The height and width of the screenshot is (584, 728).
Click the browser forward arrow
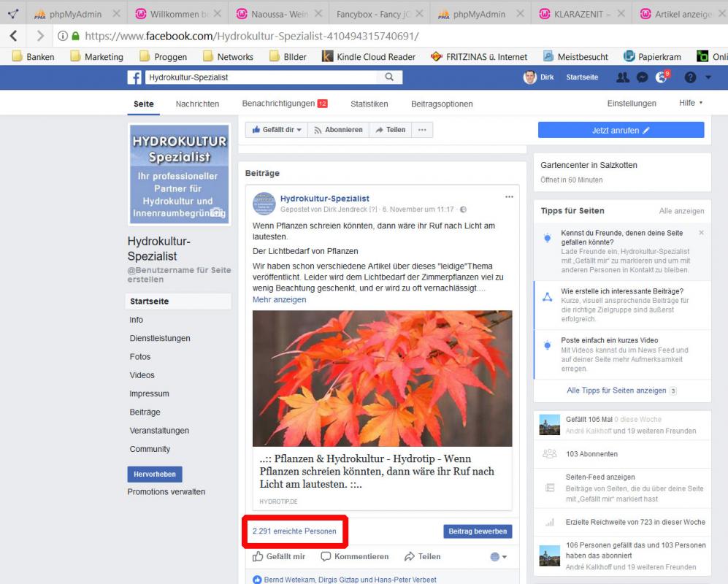pyautogui.click(x=40, y=36)
